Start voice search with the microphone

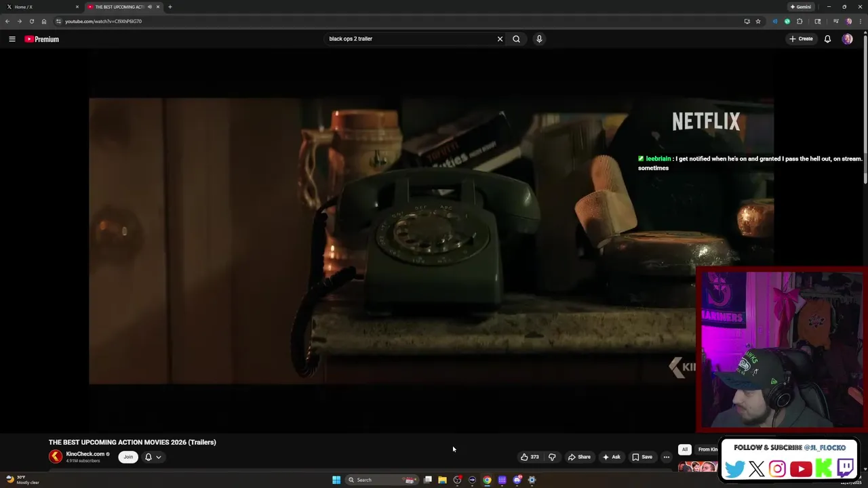click(539, 39)
